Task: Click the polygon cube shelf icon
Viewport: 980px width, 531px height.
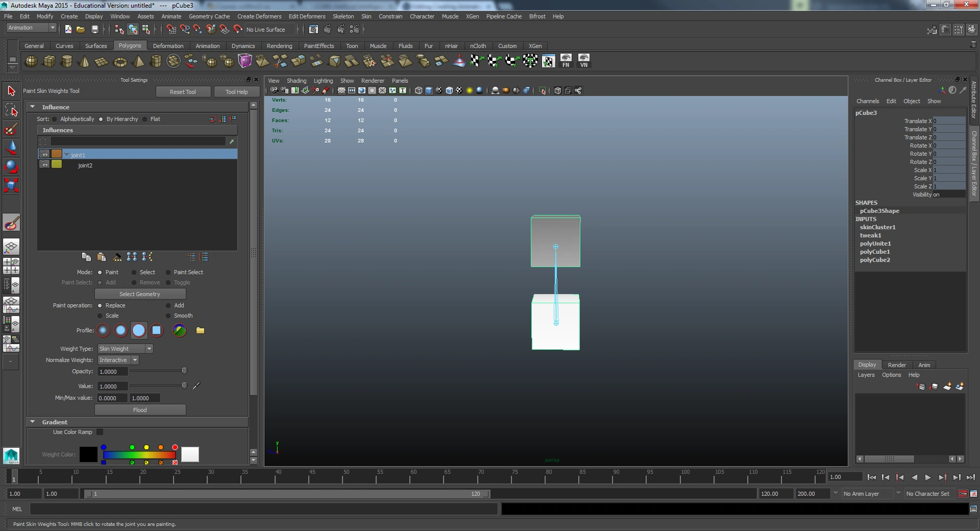Action: [49, 62]
